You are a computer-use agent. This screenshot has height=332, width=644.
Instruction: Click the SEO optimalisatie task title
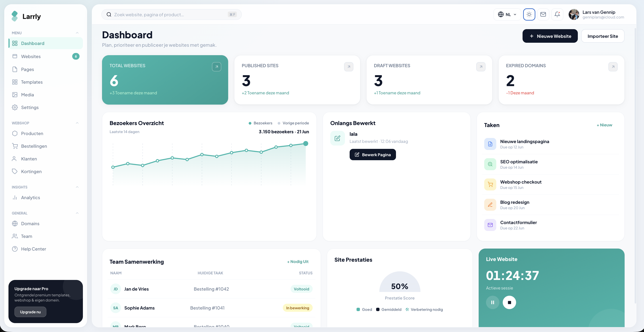click(x=519, y=162)
